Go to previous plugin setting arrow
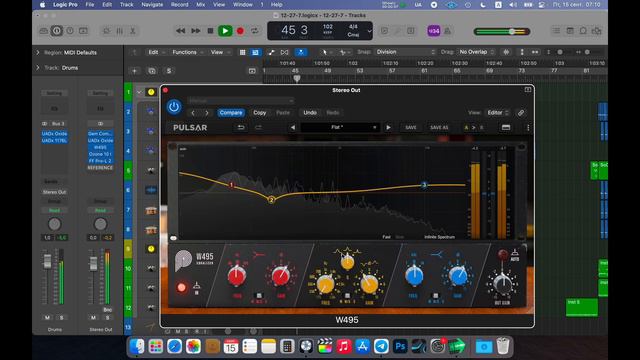 coord(193,113)
